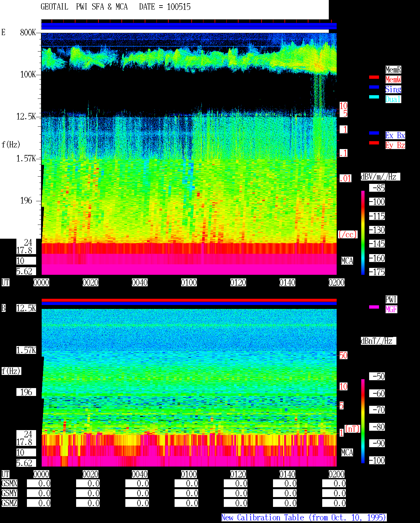
Task: Click the 0140 UT tick under B spectrogram
Action: 287,474
